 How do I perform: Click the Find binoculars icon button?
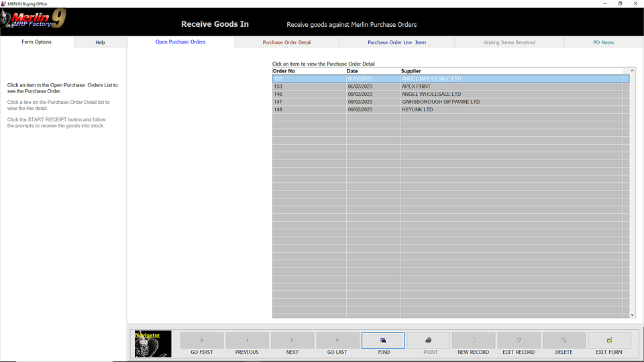pyautogui.click(x=383, y=341)
